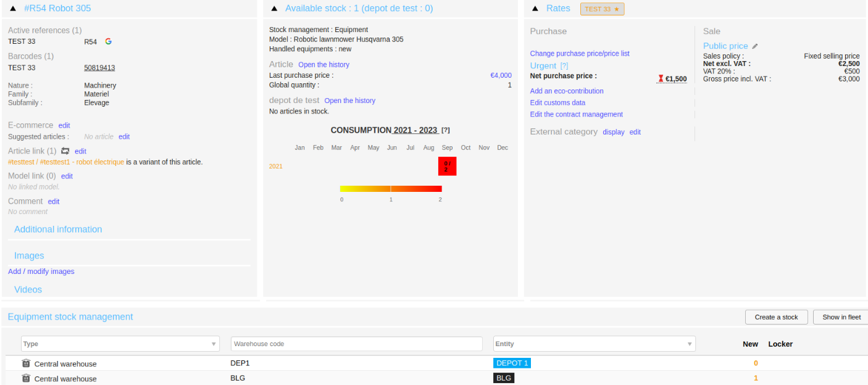
Task: Click the #R54 Robot 305 title
Action: (x=57, y=9)
